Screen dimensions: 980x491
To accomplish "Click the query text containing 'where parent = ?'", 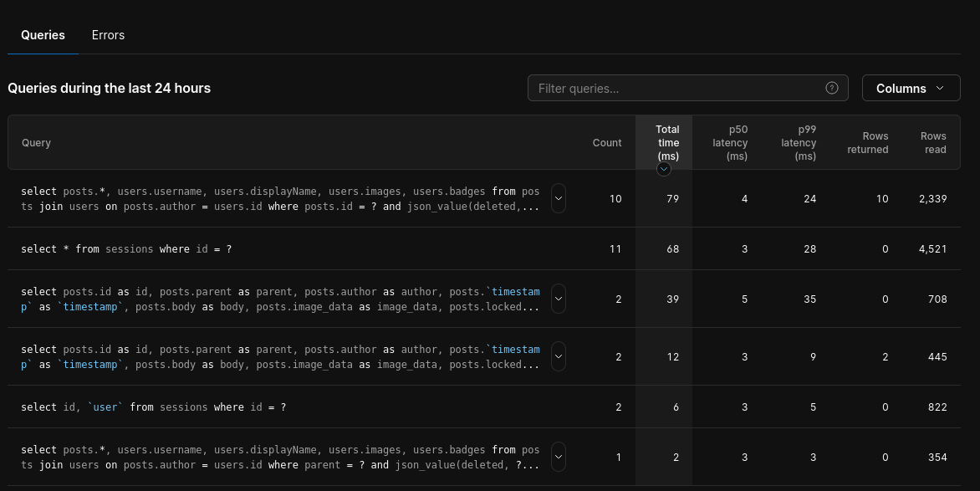I will click(x=280, y=458).
